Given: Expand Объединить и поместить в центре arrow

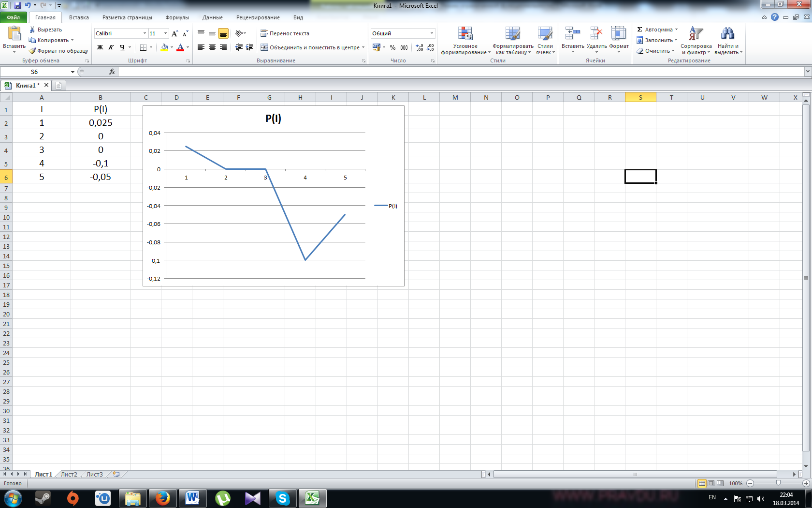Looking at the screenshot, I should click(363, 47).
